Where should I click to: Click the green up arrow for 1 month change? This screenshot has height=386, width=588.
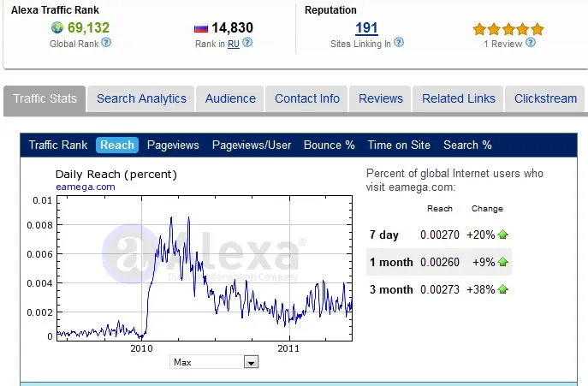click(503, 262)
